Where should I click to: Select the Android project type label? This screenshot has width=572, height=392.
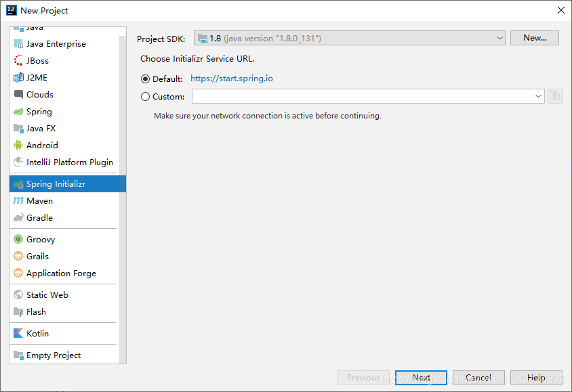[x=42, y=146]
